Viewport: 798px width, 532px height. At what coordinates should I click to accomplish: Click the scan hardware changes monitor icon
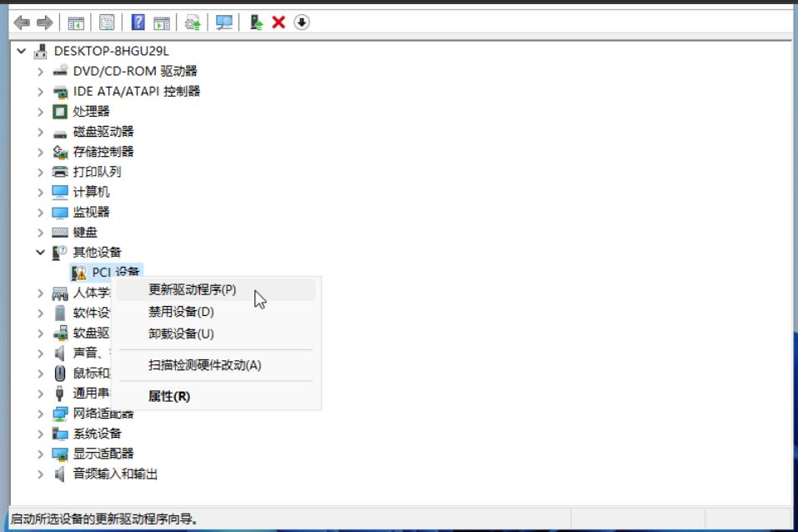224,23
